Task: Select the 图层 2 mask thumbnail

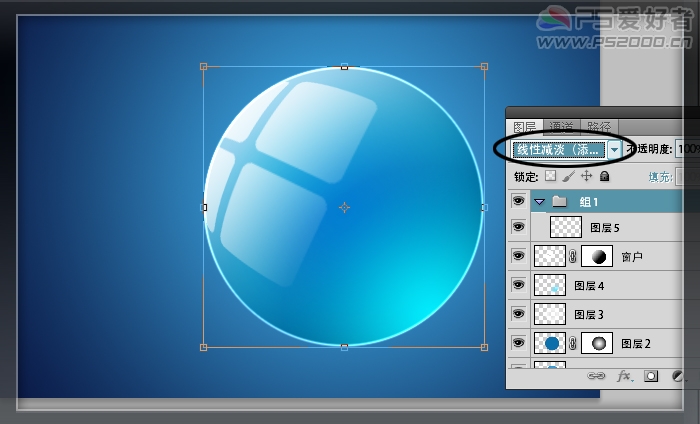Action: point(596,343)
